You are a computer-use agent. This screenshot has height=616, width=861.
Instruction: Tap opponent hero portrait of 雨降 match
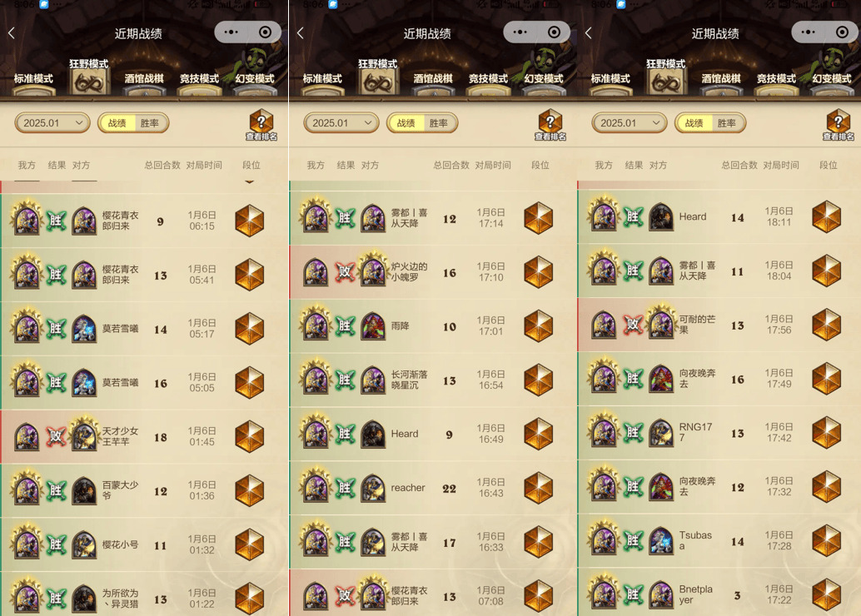point(373,326)
